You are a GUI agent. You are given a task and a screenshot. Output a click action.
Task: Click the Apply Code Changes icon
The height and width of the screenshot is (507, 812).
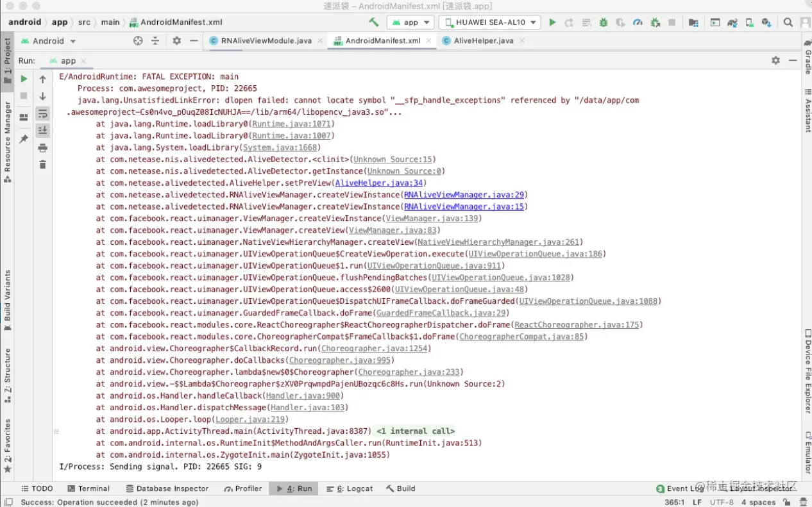click(586, 22)
